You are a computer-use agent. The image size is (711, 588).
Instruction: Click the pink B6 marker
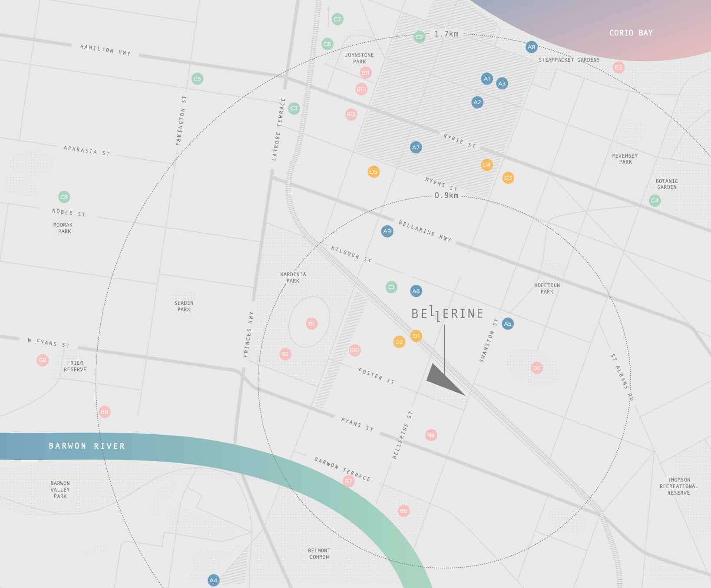pos(536,368)
